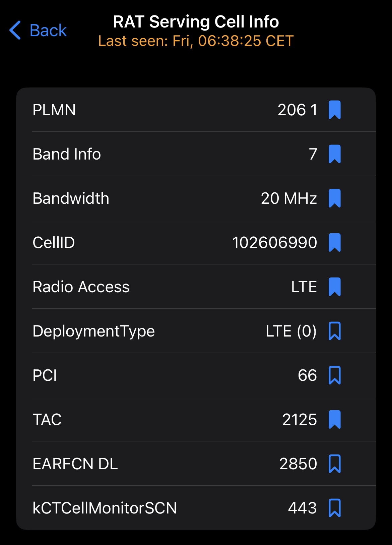The height and width of the screenshot is (545, 392).
Task: Tap the 20 MHz Bandwidth value
Action: coord(288,198)
